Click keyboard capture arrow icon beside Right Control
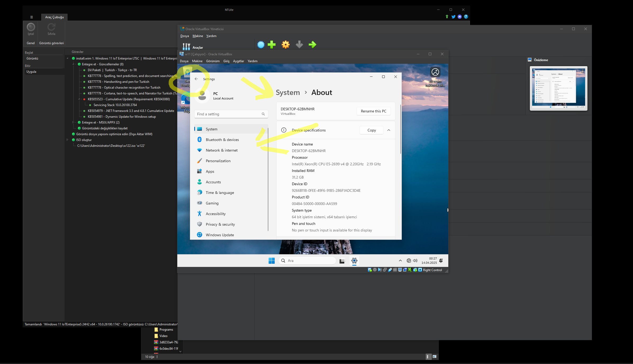 coord(420,270)
